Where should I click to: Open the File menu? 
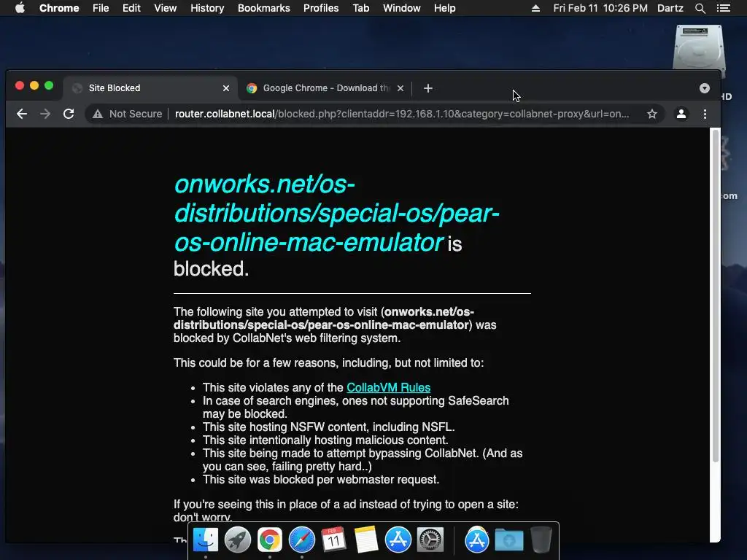coord(101,8)
